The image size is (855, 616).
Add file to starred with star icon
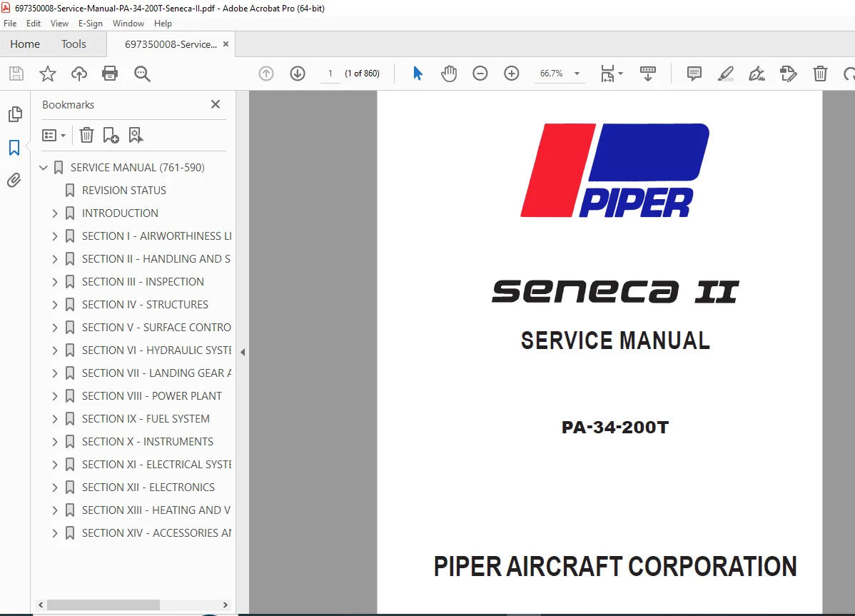(x=47, y=74)
